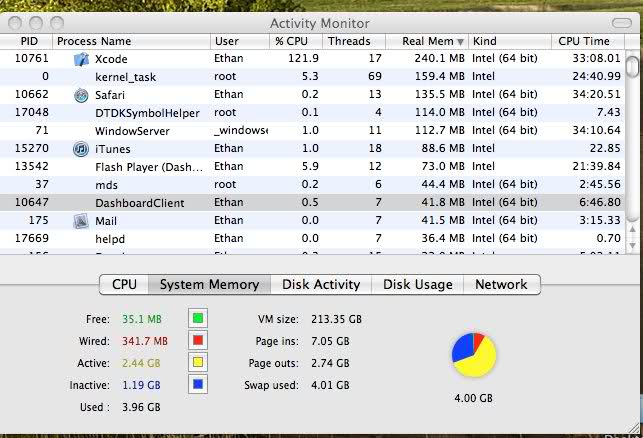Click the Safari process name
Image resolution: width=643 pixels, height=438 pixels.
pyautogui.click(x=110, y=95)
